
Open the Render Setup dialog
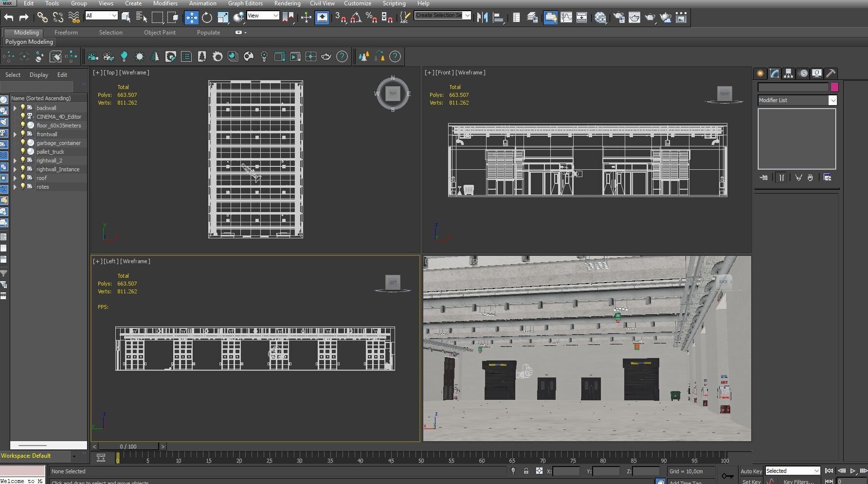pos(619,18)
